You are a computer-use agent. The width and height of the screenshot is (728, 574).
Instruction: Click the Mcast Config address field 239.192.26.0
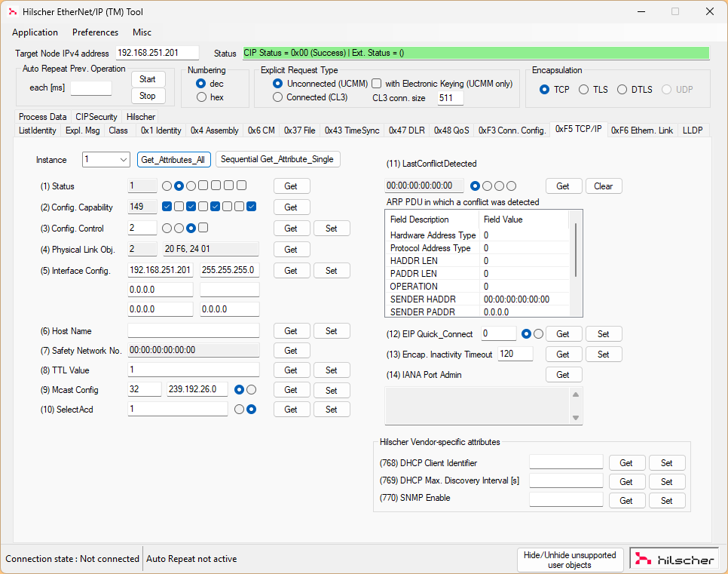coord(197,389)
